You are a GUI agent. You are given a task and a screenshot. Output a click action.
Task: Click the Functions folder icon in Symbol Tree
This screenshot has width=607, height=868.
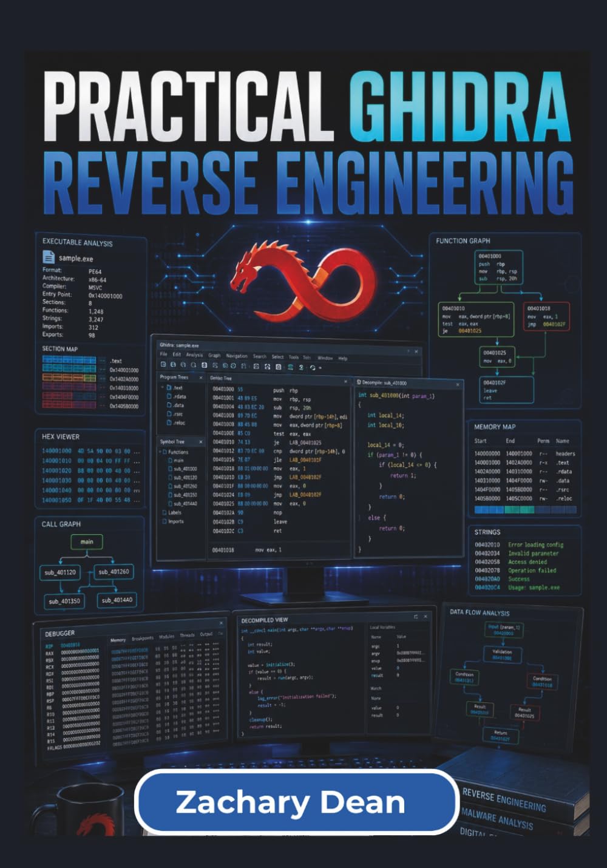pos(164,452)
